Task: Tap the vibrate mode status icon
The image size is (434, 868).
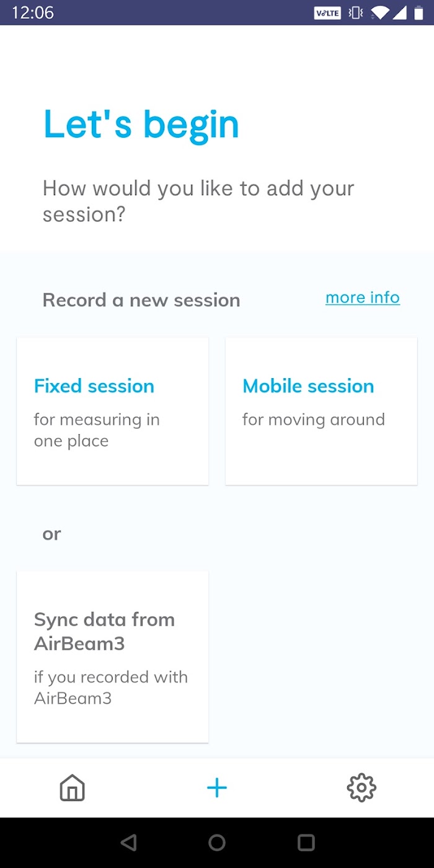Action: point(356,12)
